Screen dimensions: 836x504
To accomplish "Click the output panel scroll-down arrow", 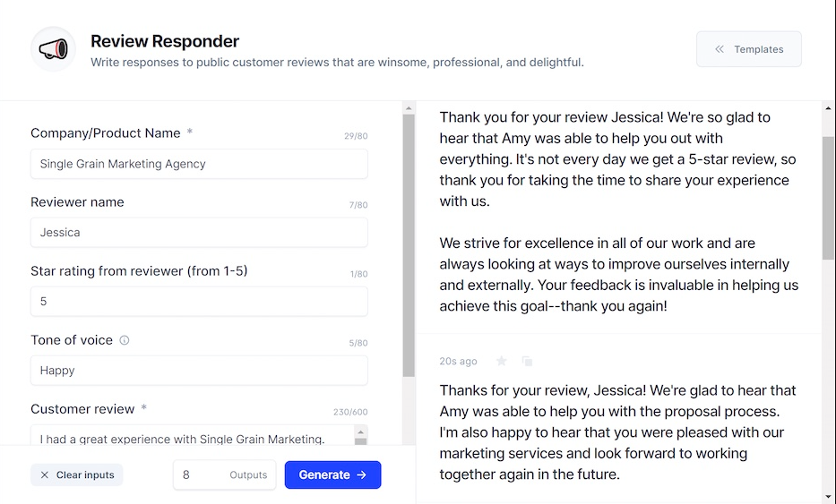I will click(828, 495).
